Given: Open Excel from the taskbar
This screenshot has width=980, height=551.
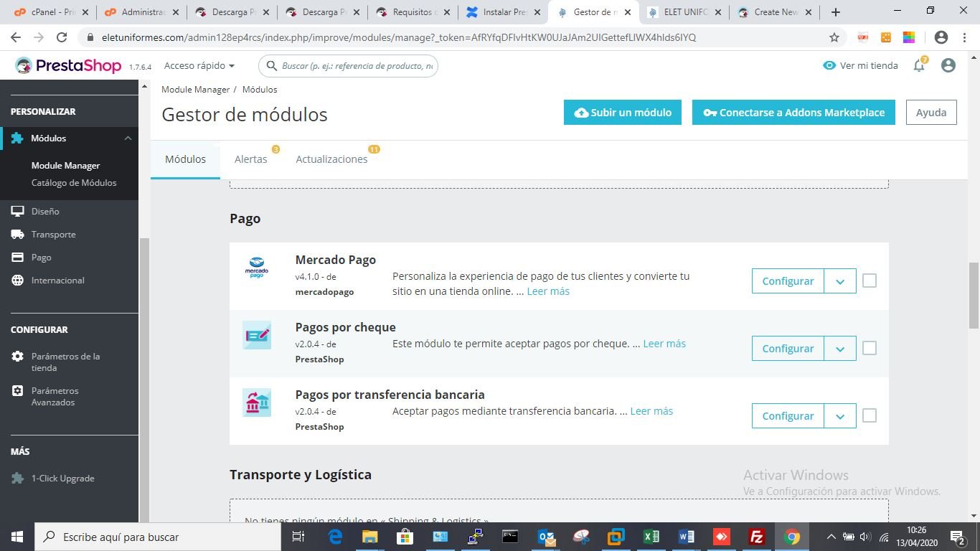Looking at the screenshot, I should tap(651, 537).
